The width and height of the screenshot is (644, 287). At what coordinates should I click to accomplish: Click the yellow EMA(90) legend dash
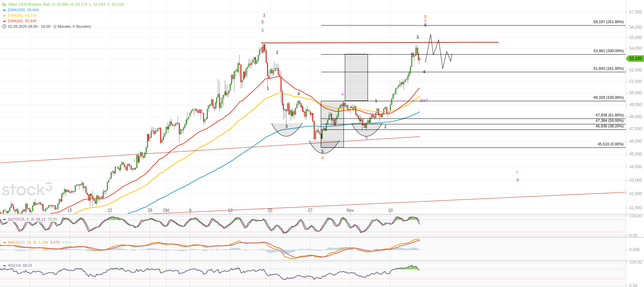pyautogui.click(x=4, y=16)
